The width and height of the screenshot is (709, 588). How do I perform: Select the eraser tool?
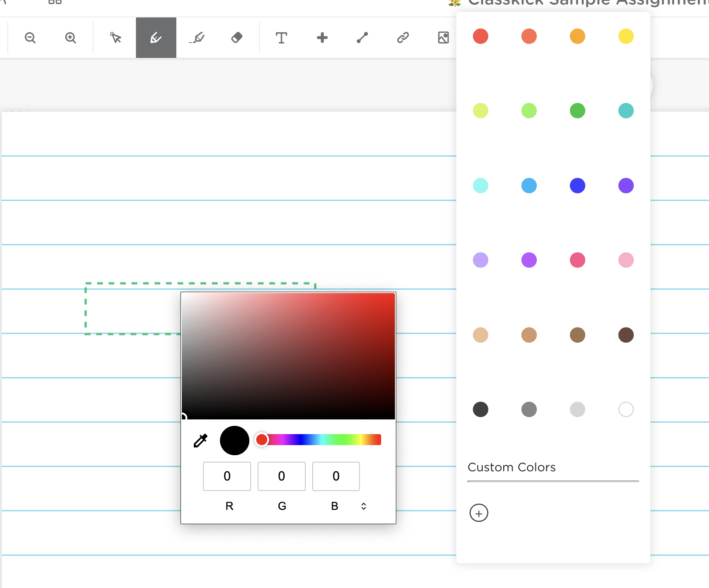coord(237,38)
